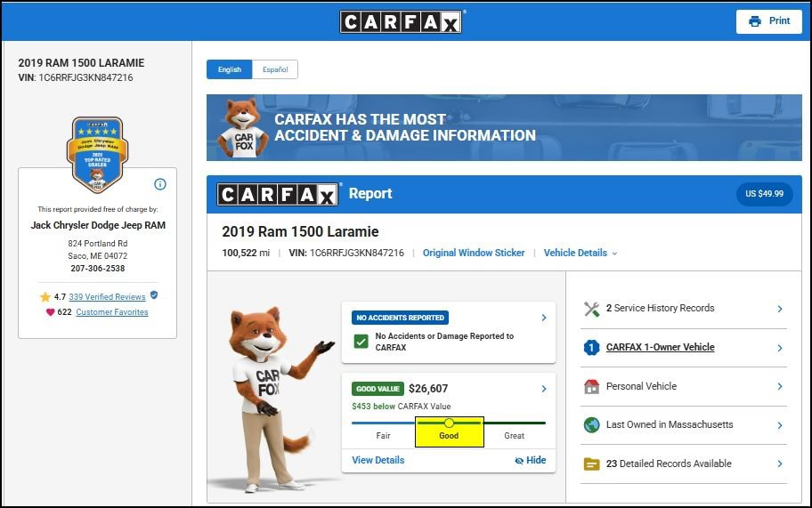Viewport: 812px width, 508px height.
Task: Click the $453 below CARFAX Value text
Action: coord(402,406)
